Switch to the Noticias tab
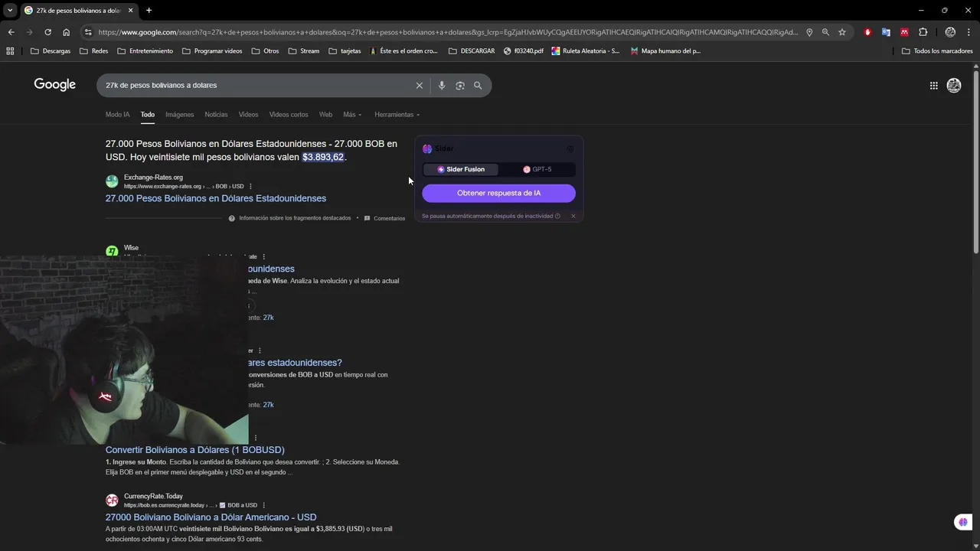The height and width of the screenshot is (551, 980). pyautogui.click(x=216, y=115)
